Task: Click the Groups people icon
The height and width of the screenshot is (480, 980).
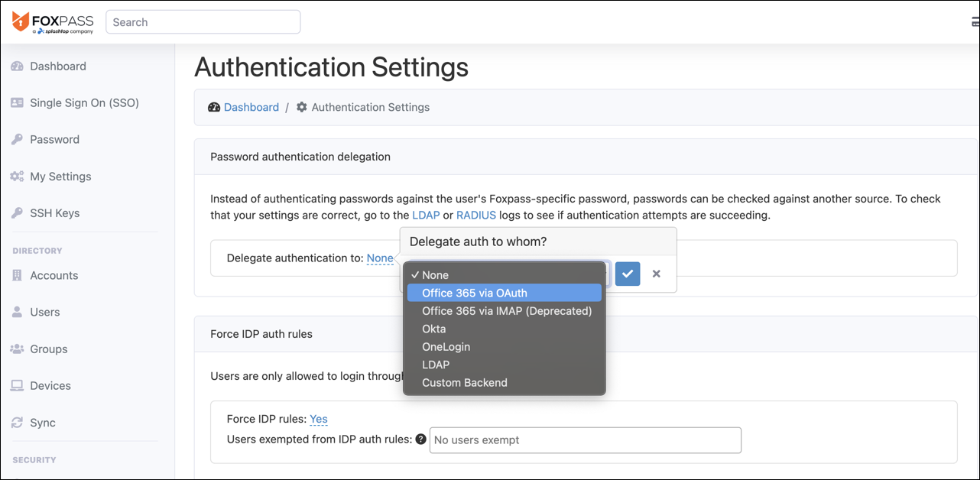Action: point(17,349)
